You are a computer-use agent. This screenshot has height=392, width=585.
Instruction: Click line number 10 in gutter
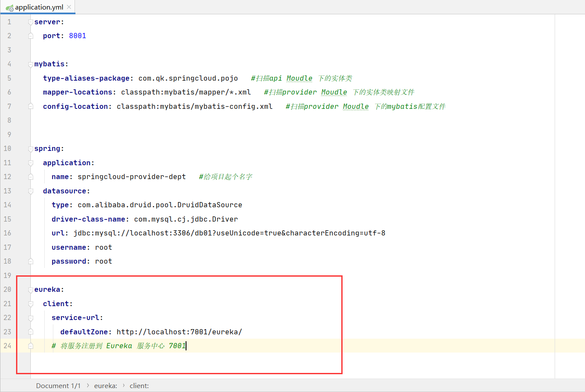coord(7,148)
